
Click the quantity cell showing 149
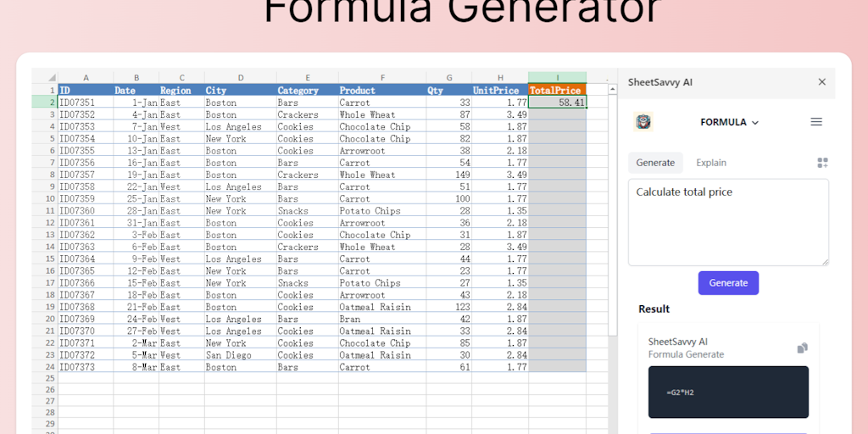449,175
